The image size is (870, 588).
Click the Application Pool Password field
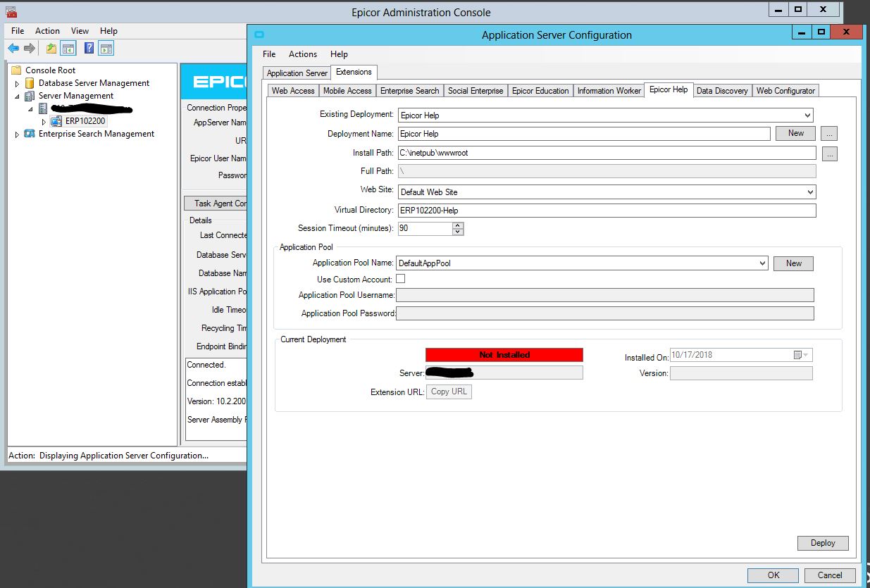(605, 313)
